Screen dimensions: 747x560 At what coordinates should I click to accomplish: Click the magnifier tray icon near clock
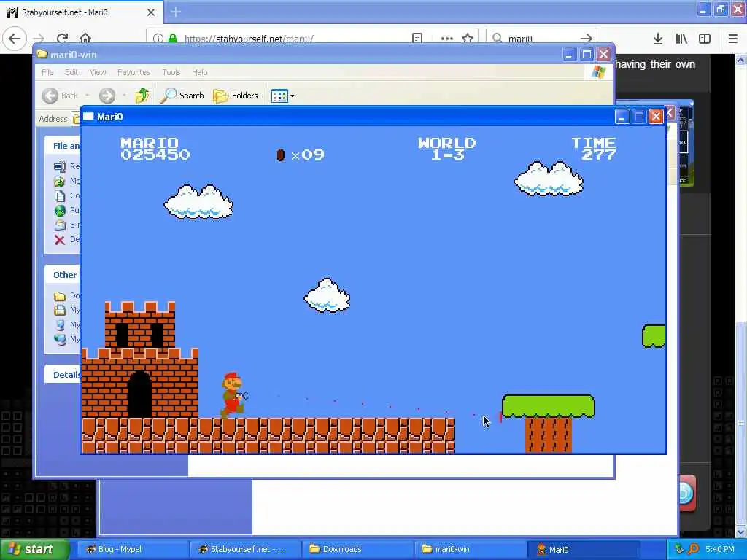694,549
